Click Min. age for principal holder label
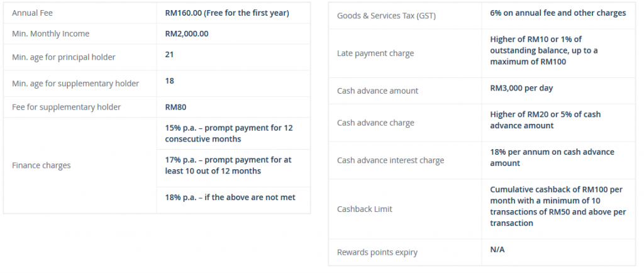 tap(64, 57)
